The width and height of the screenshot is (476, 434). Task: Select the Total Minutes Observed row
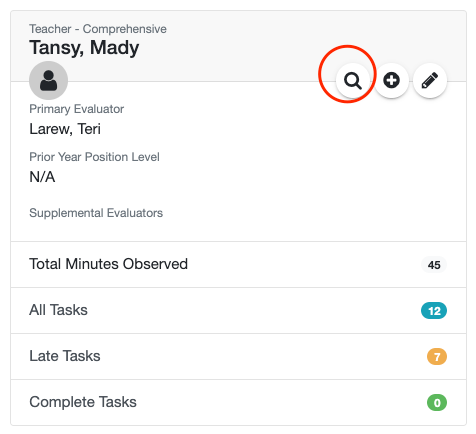coord(238,264)
